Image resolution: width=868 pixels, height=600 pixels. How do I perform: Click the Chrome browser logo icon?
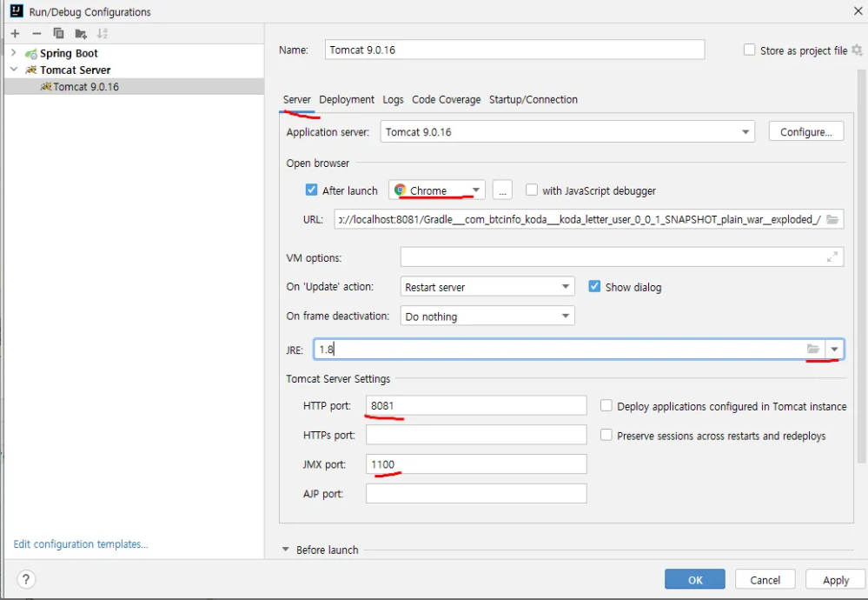coord(400,190)
